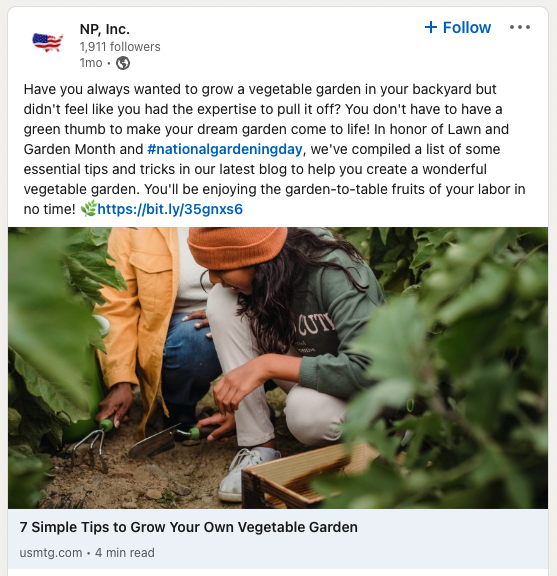557x576 pixels.
Task: Click the hand rake tool in the photo
Action: point(93,444)
